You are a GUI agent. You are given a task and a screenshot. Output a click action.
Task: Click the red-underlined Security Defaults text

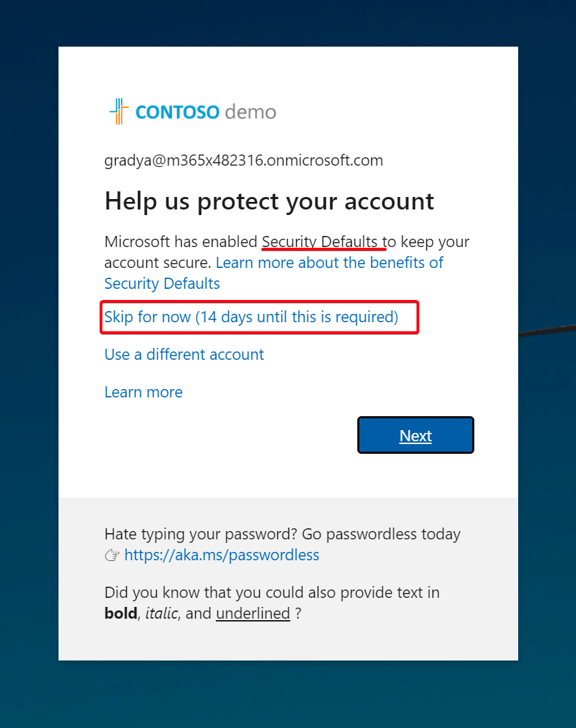pyautogui.click(x=320, y=242)
